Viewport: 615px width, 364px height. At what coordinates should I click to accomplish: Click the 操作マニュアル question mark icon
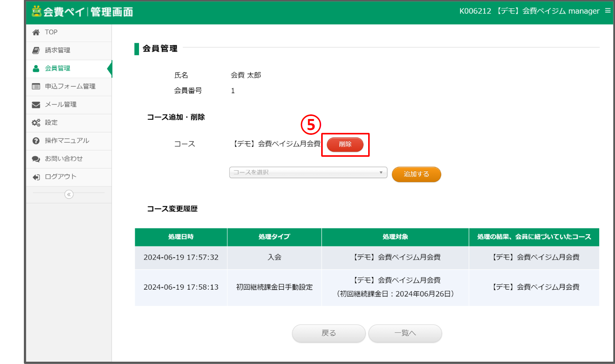tap(36, 141)
